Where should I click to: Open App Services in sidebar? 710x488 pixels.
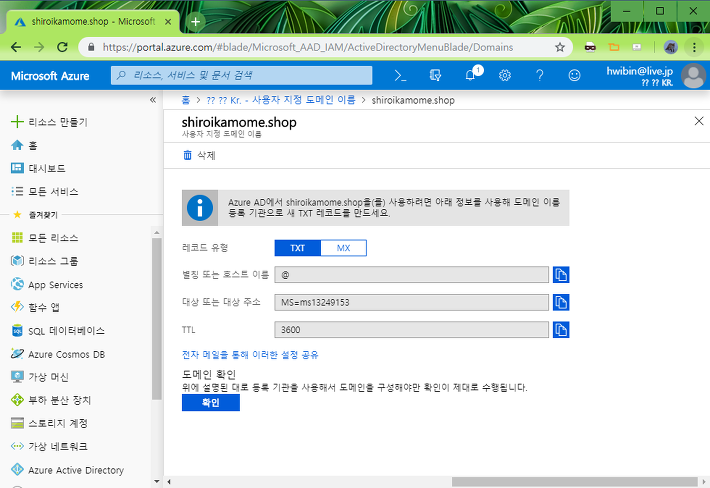47,284
